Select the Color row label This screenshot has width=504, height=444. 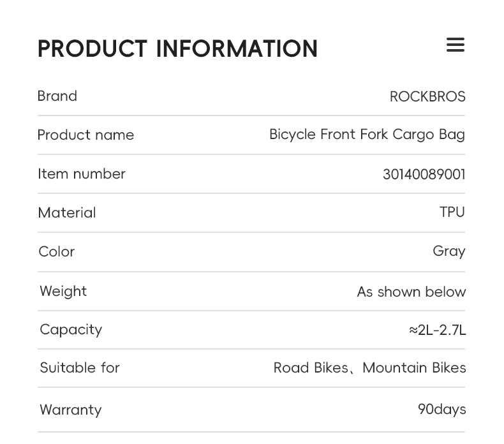(x=57, y=252)
